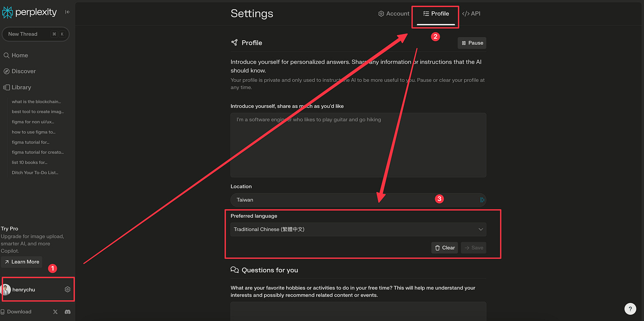Click the Learn More button
Image resolution: width=644 pixels, height=321 pixels.
(22, 262)
